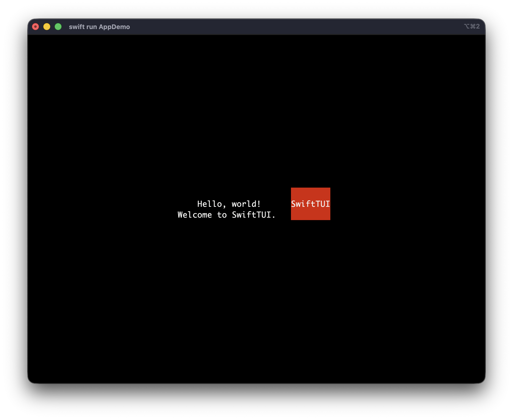Close the swift run AppDemo window
Screen dimensions: 513x420
(35, 27)
